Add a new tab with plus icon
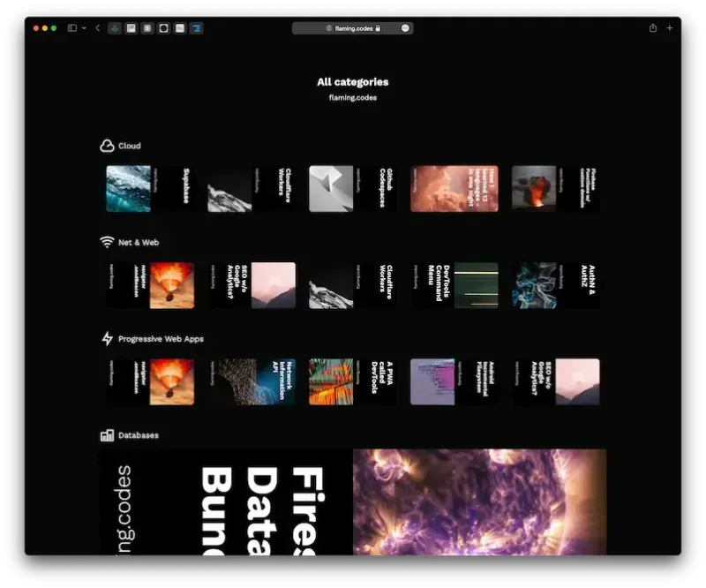Viewport: 706px width, 588px height. point(670,28)
